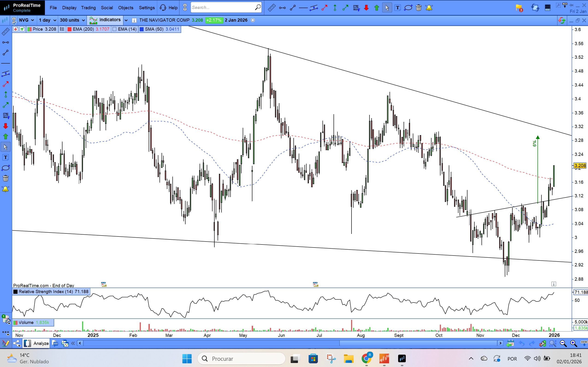Screen dimensions: 588x367
Task: Select the Fibonacci retracement tool in the top toolbar
Action: (356, 8)
